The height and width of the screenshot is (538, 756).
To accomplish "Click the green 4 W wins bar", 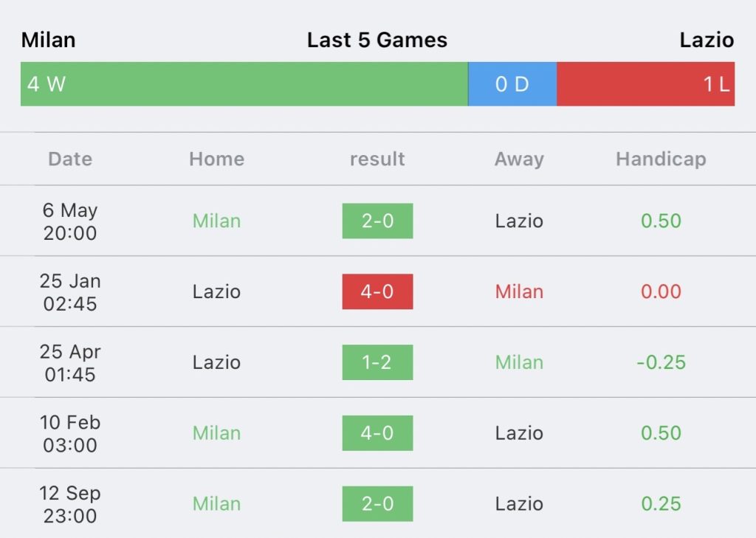I will click(244, 84).
